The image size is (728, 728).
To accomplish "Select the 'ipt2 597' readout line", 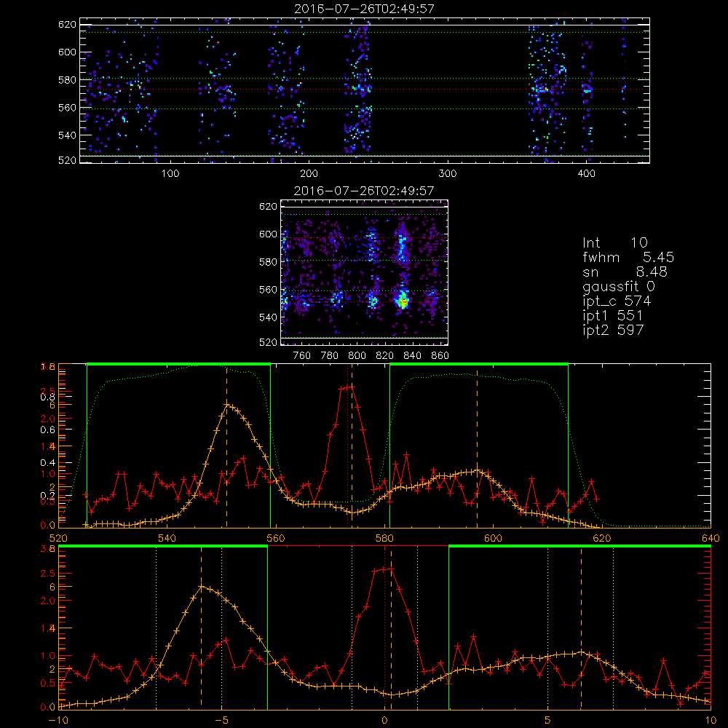I will tap(613, 330).
